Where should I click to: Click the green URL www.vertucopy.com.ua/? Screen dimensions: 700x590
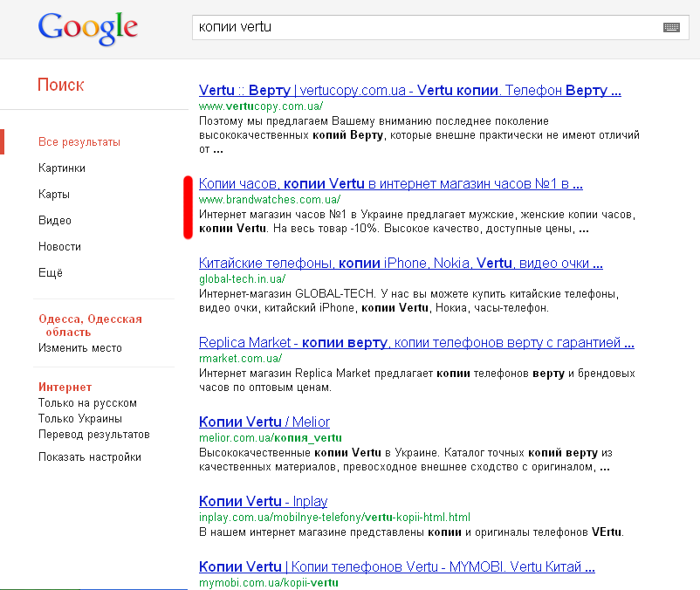pos(261,106)
